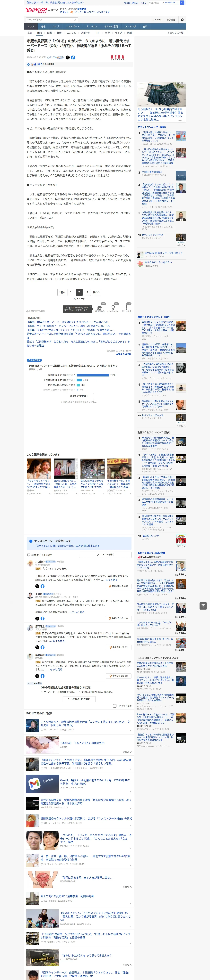210x980 pixels.
Task: Share 井上智介's comment on X
Action: coord(37,586)
